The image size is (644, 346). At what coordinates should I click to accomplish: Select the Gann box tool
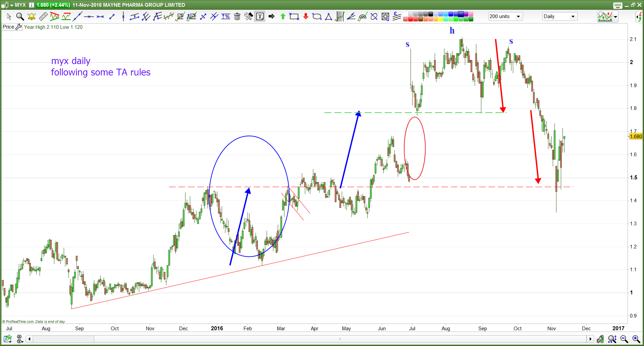coord(385,16)
